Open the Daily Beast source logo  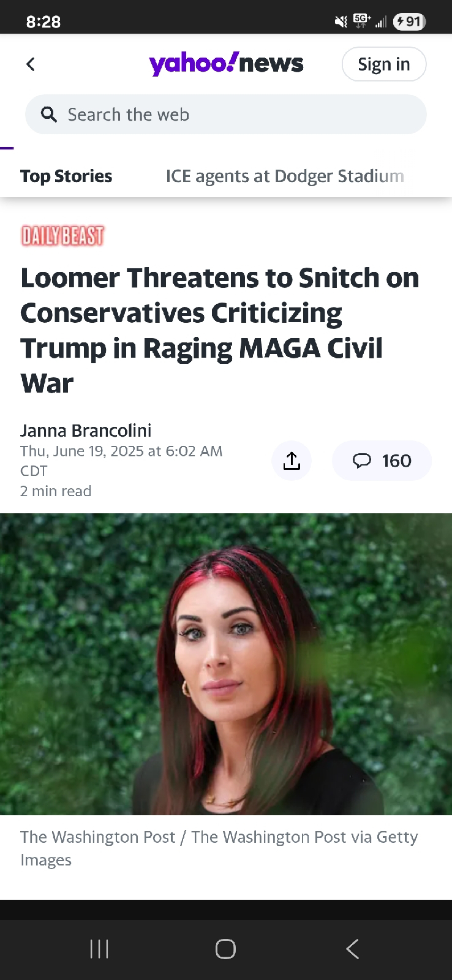coord(62,236)
